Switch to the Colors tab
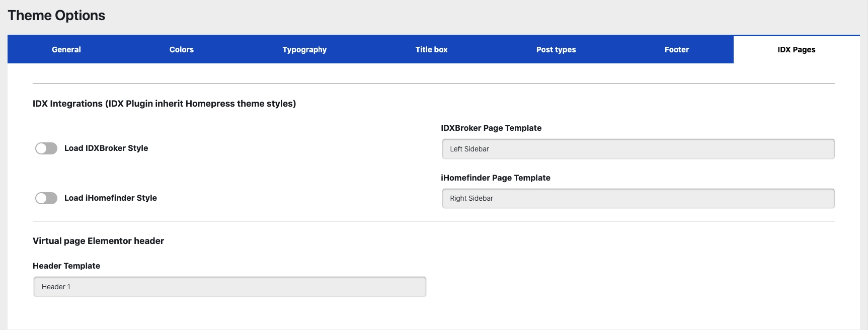Viewport: 868px width, 330px height. [181, 49]
